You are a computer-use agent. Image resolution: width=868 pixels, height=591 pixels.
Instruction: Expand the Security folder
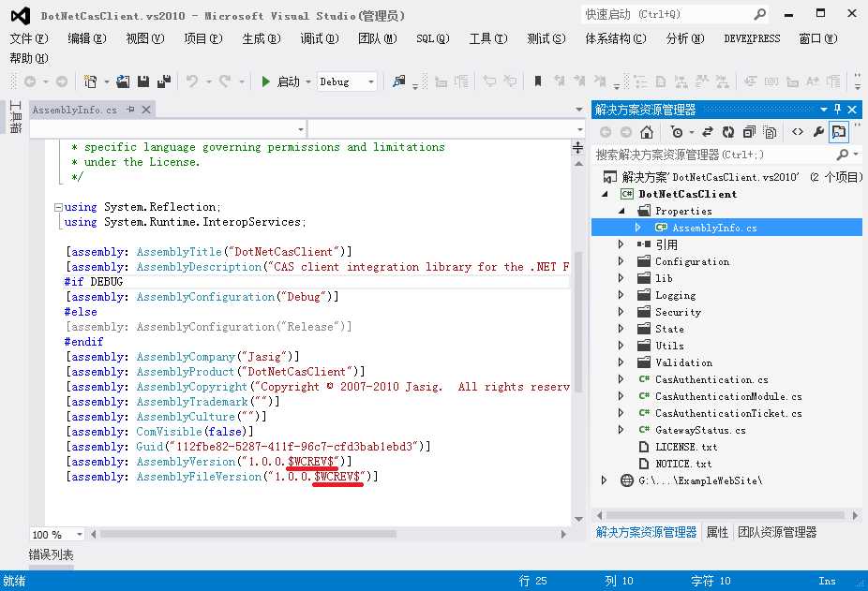621,312
